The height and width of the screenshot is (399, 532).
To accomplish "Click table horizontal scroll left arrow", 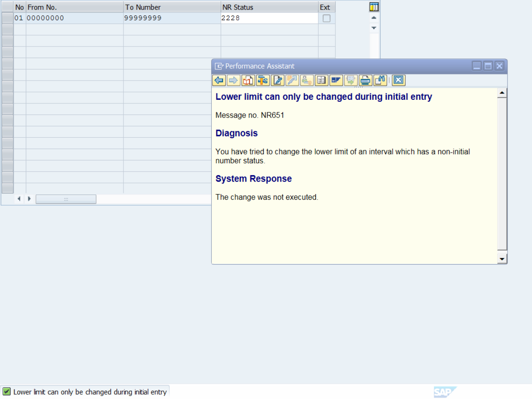I will (x=19, y=199).
